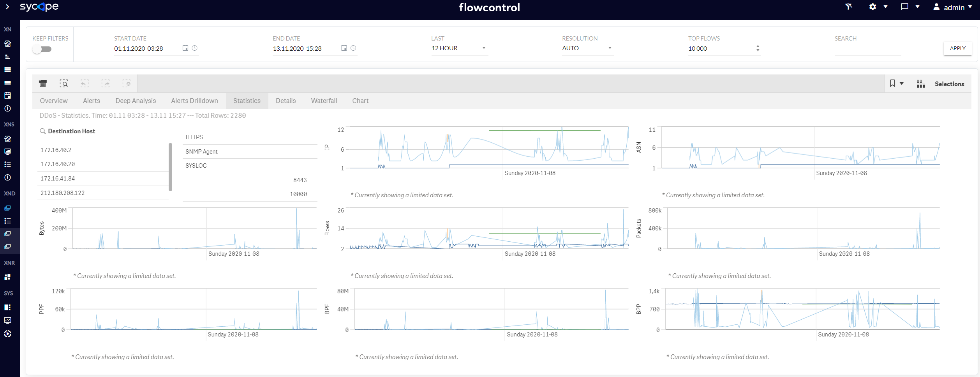Click the SYS monitor chart sidebar icon

[7, 320]
